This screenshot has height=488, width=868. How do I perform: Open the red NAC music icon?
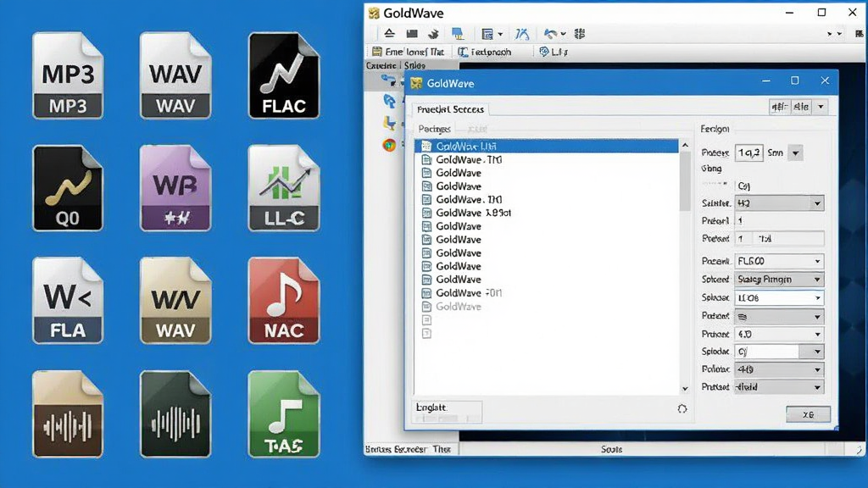[284, 301]
